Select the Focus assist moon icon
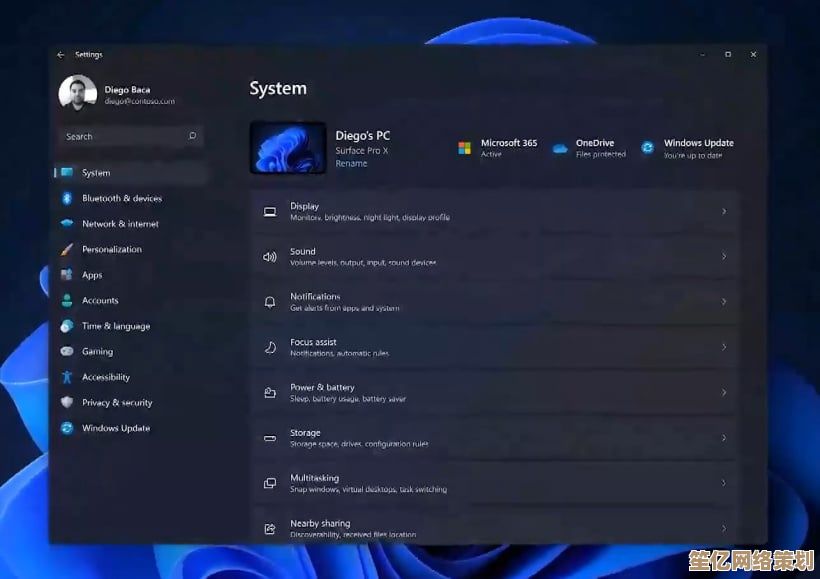Image resolution: width=820 pixels, height=579 pixels. click(x=270, y=347)
